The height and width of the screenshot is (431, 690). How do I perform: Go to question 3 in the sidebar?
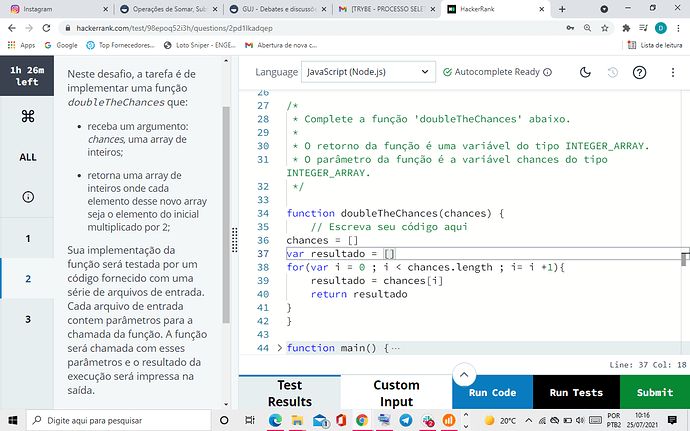28,319
